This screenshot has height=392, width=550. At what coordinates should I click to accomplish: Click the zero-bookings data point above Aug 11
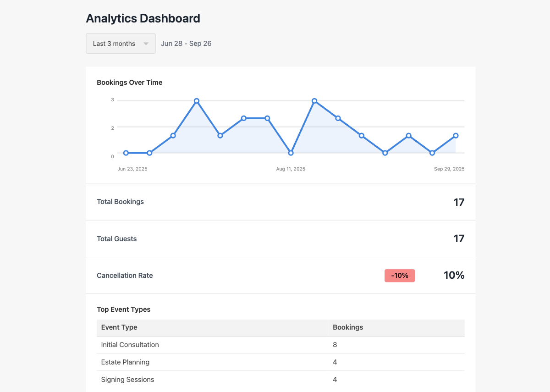291,153
